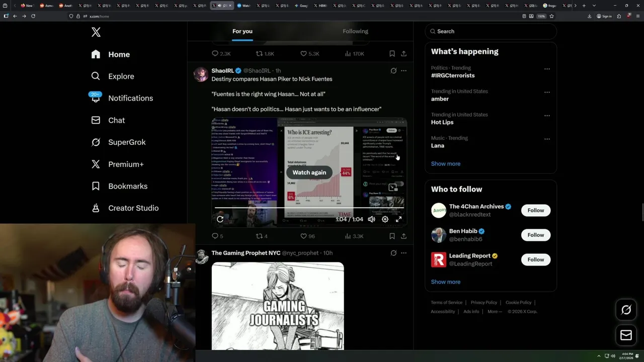Open the Gaming Journalists meme image
Screen dimensions: 644x362
[x=278, y=306]
